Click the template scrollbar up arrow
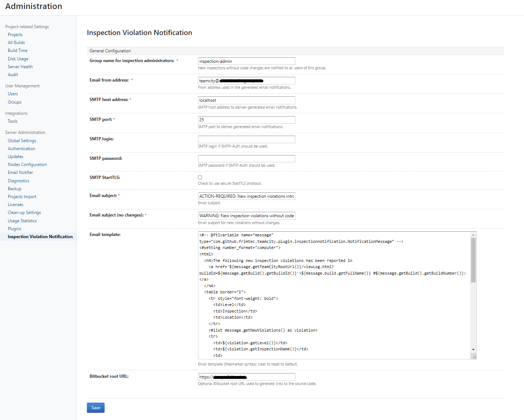 click(x=473, y=235)
